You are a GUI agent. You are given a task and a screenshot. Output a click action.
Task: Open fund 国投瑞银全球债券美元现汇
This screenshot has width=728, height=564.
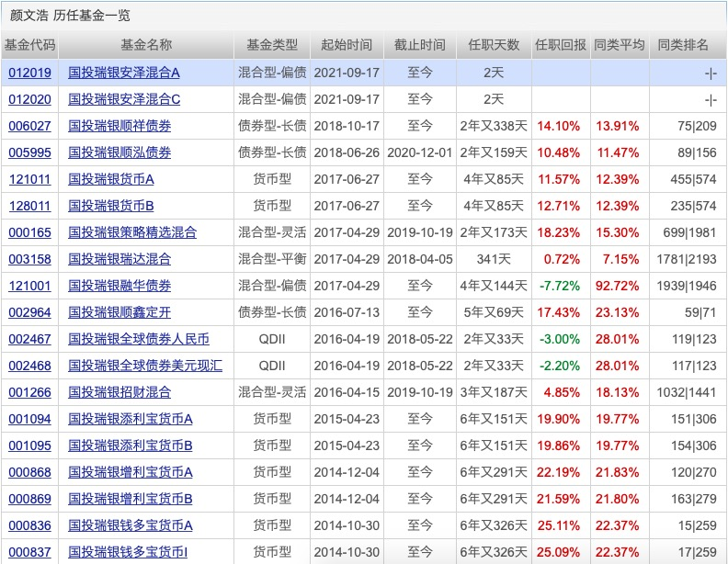click(145, 366)
